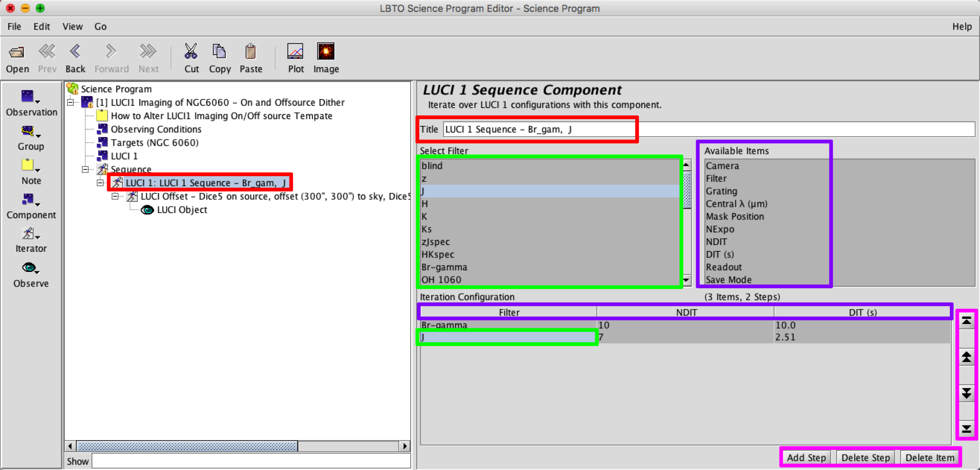Click the yellow note icon in tree

(102, 115)
